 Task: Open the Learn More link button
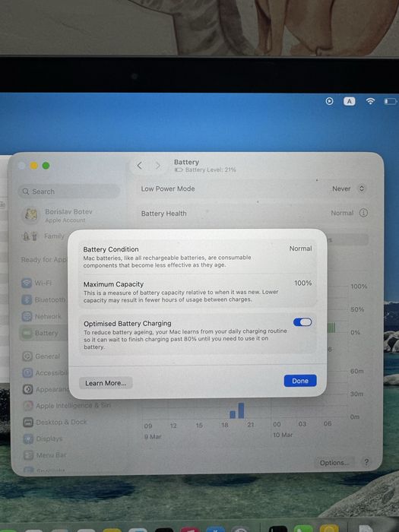(106, 383)
